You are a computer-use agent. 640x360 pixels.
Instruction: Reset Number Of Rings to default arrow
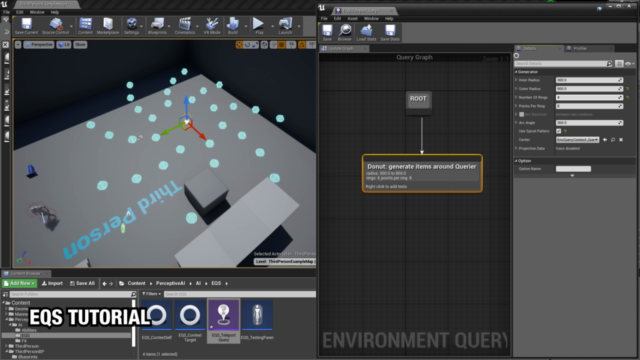[628, 97]
